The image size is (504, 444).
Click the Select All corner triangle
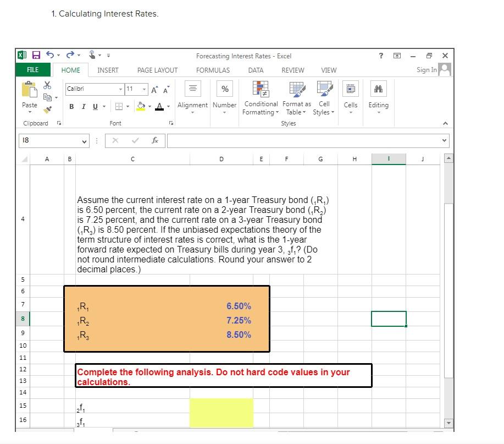(24, 159)
